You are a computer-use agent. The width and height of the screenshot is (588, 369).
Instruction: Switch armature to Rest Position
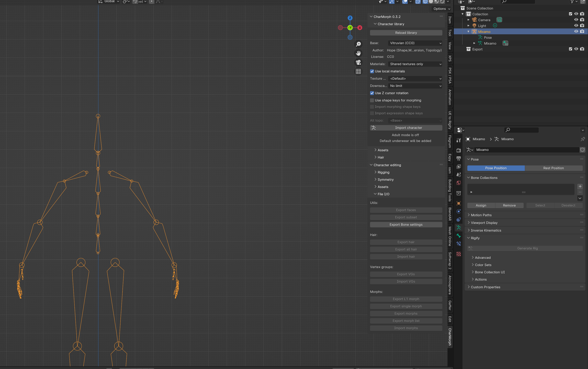(x=553, y=168)
